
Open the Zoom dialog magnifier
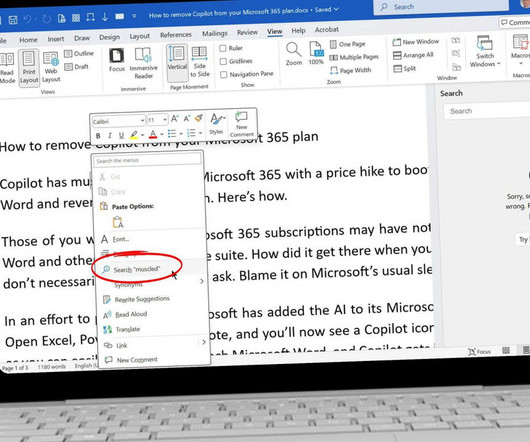[293, 54]
